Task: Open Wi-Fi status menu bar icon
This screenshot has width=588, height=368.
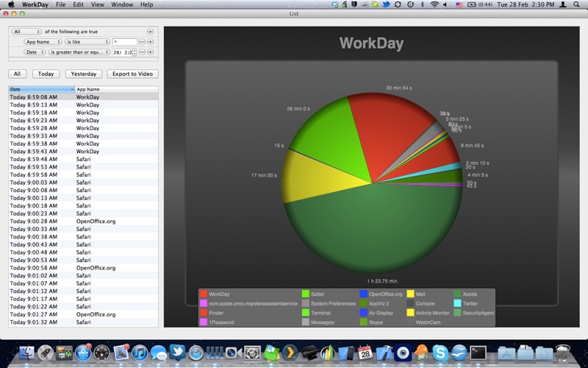Action: click(x=434, y=4)
